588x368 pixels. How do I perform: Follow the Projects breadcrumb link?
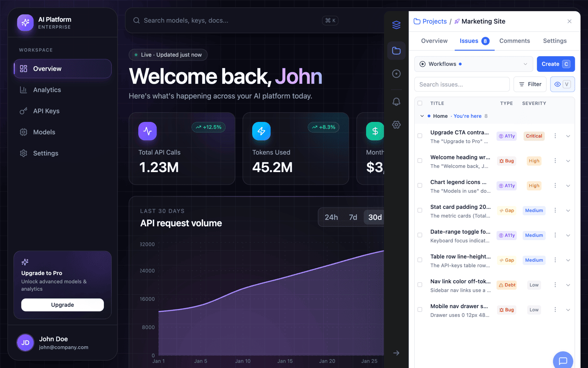430,21
